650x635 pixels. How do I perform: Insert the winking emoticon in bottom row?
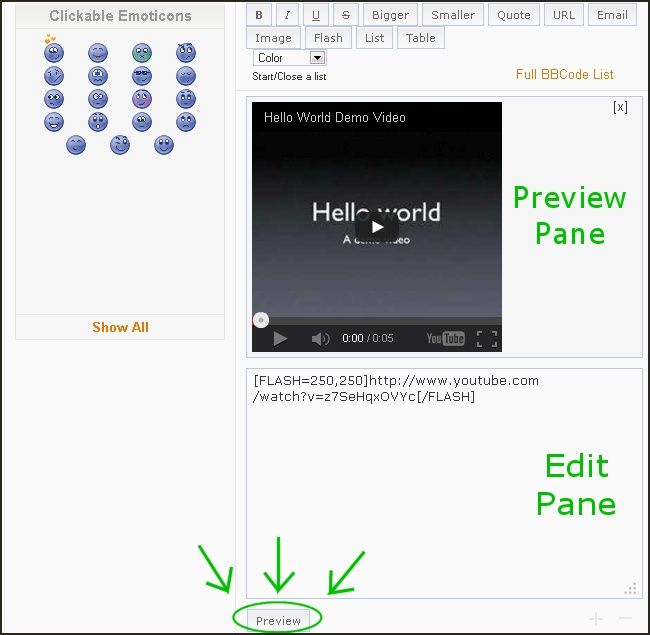(120, 145)
